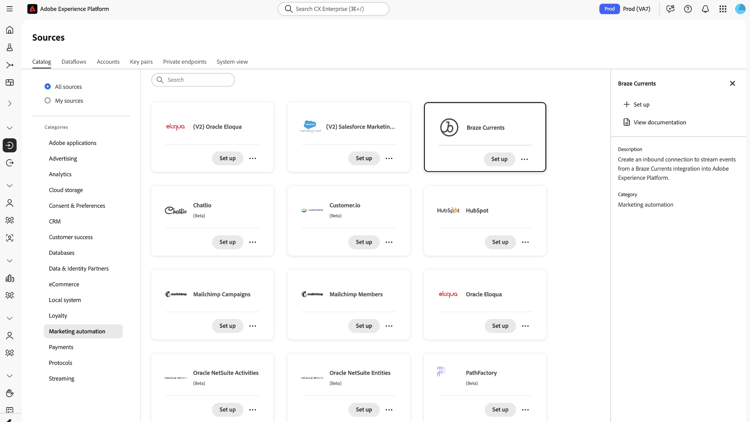Open more options on Oracle NetSuite Entities card
This screenshot has width=750, height=422.
coord(389,410)
